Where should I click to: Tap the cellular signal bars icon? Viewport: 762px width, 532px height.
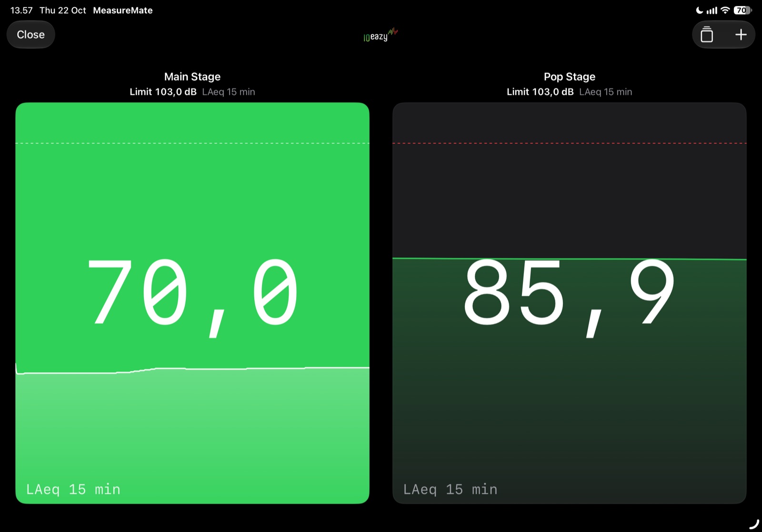point(712,10)
